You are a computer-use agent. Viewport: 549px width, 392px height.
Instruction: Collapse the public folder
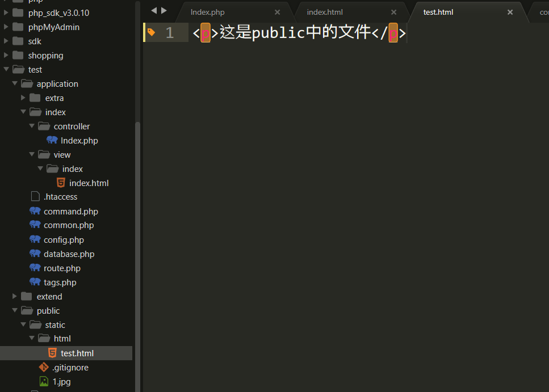pos(14,310)
